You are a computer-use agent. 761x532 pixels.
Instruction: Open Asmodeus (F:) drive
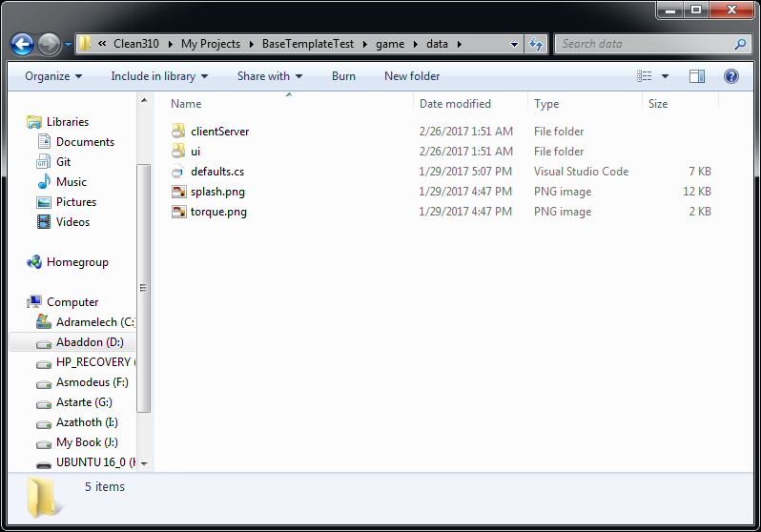(x=93, y=382)
